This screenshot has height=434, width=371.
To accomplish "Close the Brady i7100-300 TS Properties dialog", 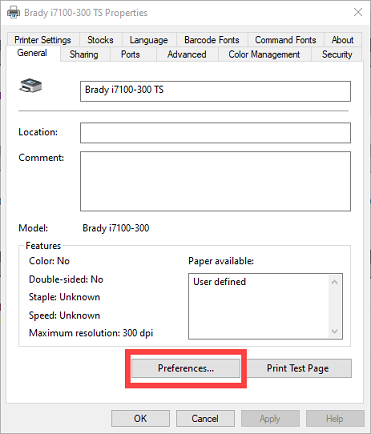I will 358,13.
